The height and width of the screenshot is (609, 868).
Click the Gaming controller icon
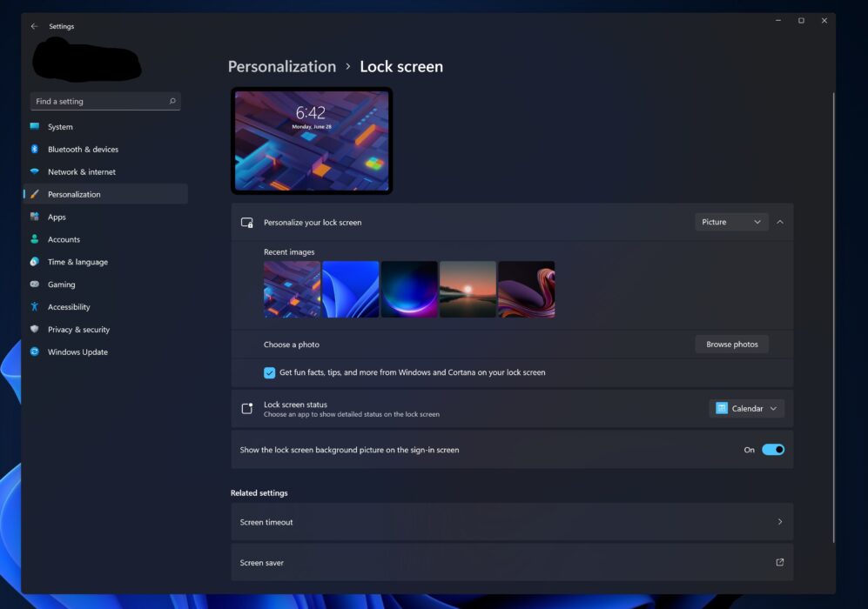35,284
